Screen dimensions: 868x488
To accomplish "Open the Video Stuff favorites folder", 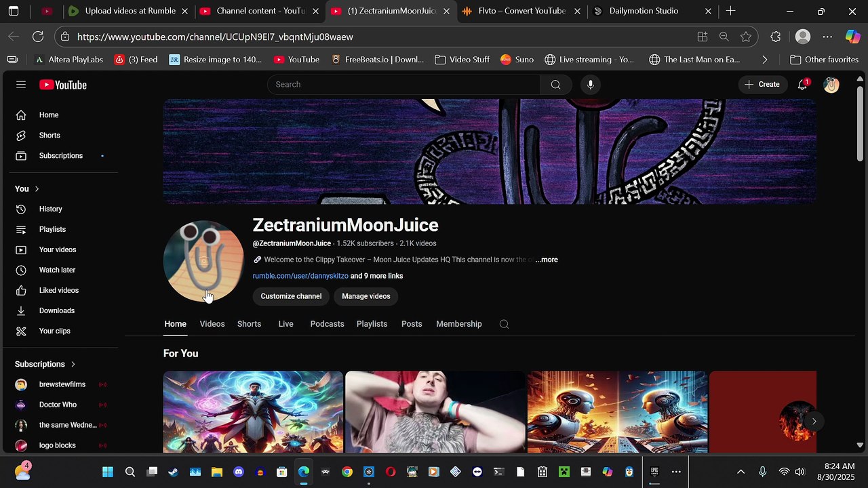I will click(462, 60).
